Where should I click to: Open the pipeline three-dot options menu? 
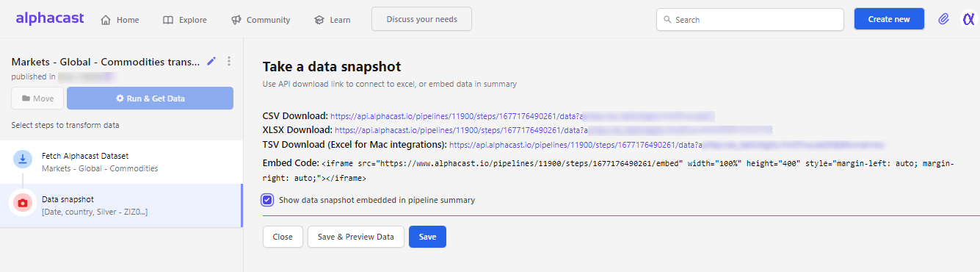[x=229, y=61]
